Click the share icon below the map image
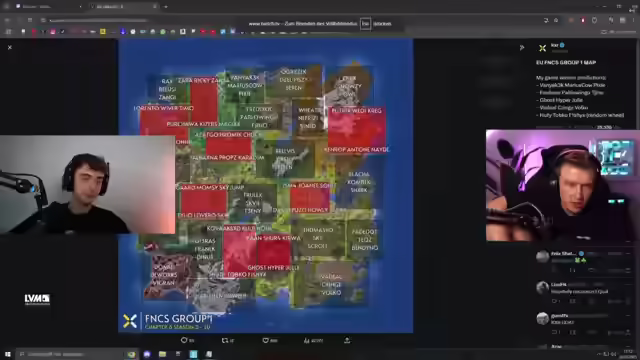This screenshot has height=360, width=640. 347,340
